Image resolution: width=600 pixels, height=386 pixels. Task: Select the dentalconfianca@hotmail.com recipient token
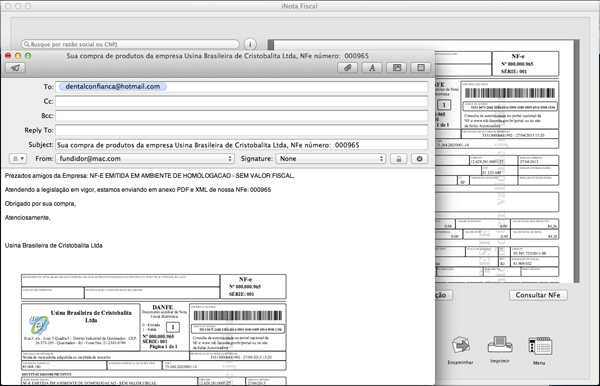click(112, 87)
